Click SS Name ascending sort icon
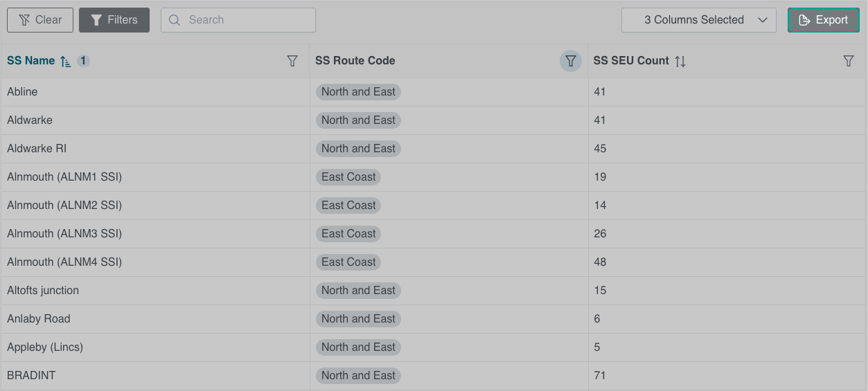 coord(66,61)
